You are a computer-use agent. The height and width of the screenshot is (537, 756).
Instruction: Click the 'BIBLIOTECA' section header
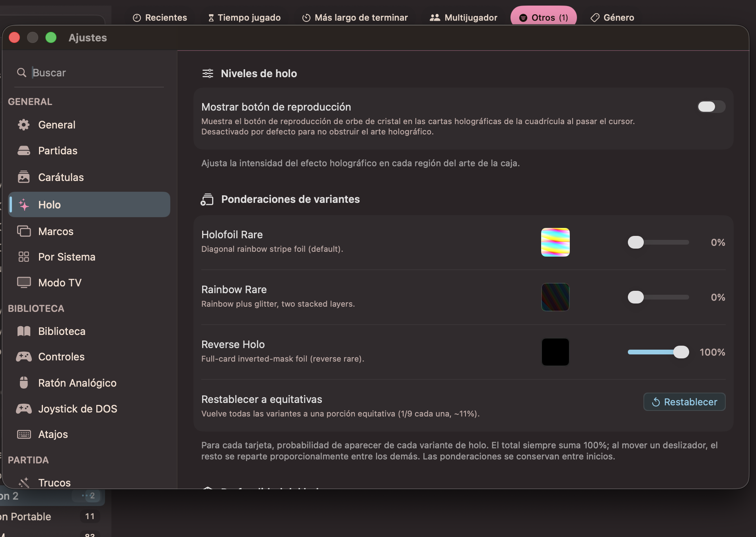(x=36, y=308)
